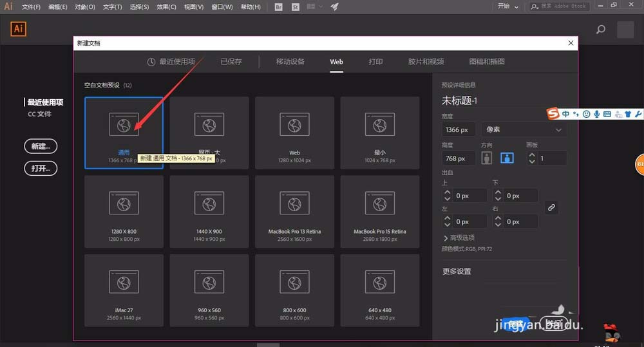The width and height of the screenshot is (644, 347).
Task: Pick the MacBook Pro 15 Retina preset
Action: coord(380,212)
